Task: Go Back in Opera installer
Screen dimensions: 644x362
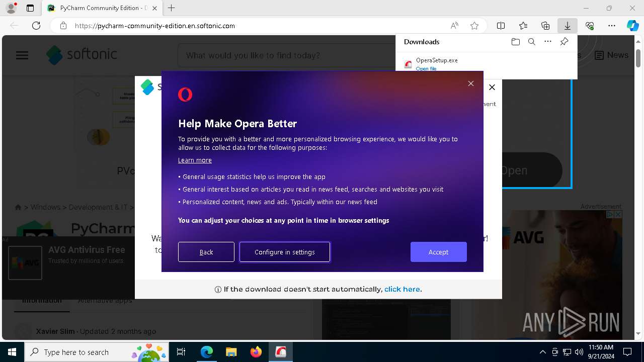Action: [206, 252]
